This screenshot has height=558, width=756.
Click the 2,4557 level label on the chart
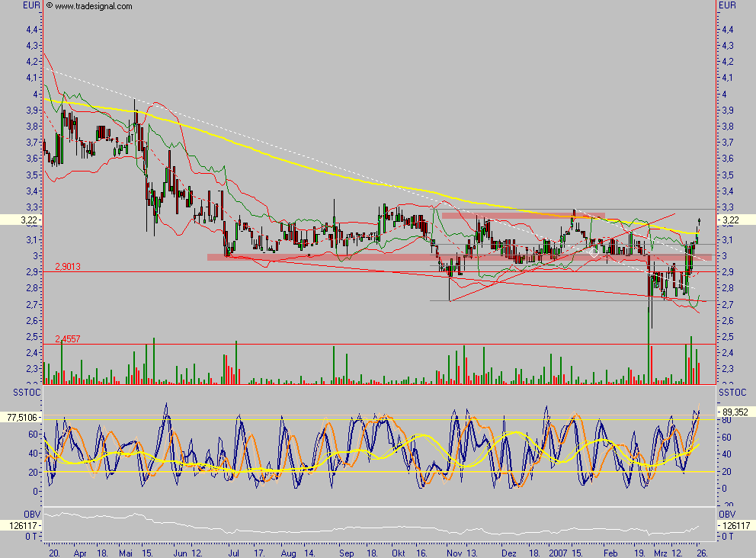coord(69,337)
